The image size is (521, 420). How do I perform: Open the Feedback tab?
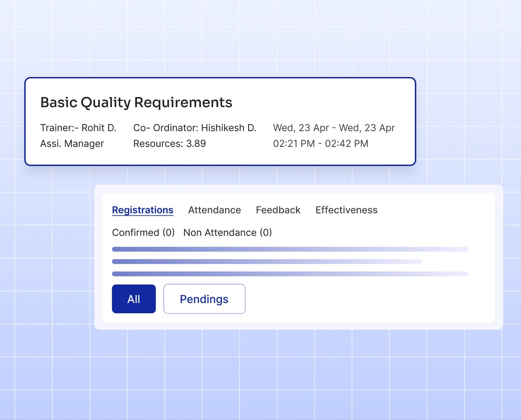(x=278, y=210)
